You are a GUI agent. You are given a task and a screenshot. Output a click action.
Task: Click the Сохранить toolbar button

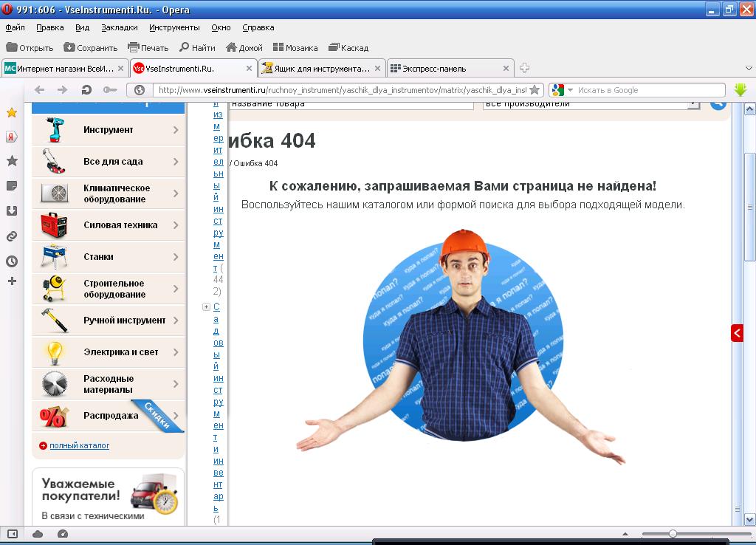click(91, 48)
